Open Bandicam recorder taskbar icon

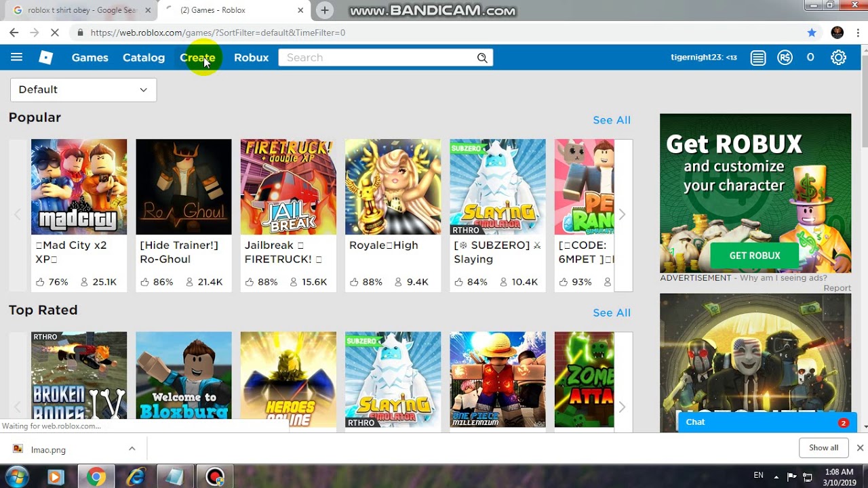click(x=215, y=477)
